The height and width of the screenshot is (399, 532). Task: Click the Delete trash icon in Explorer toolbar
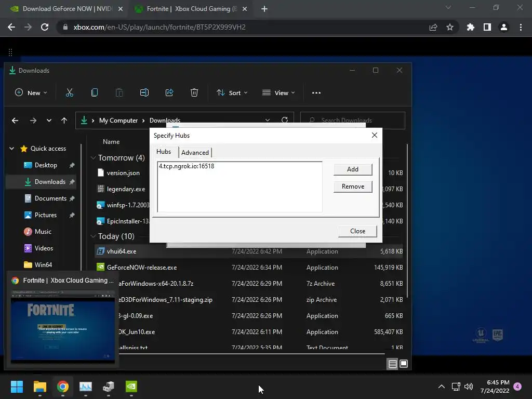pyautogui.click(x=194, y=92)
